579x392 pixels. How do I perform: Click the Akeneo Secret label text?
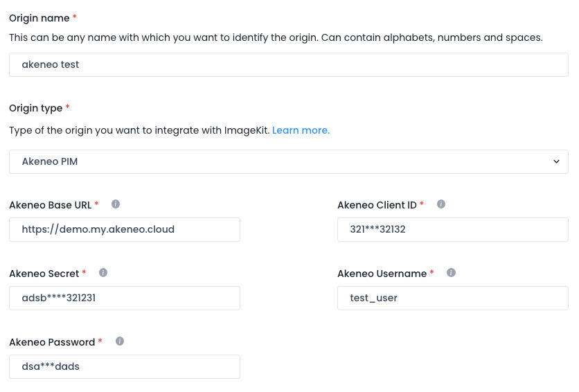(x=44, y=274)
